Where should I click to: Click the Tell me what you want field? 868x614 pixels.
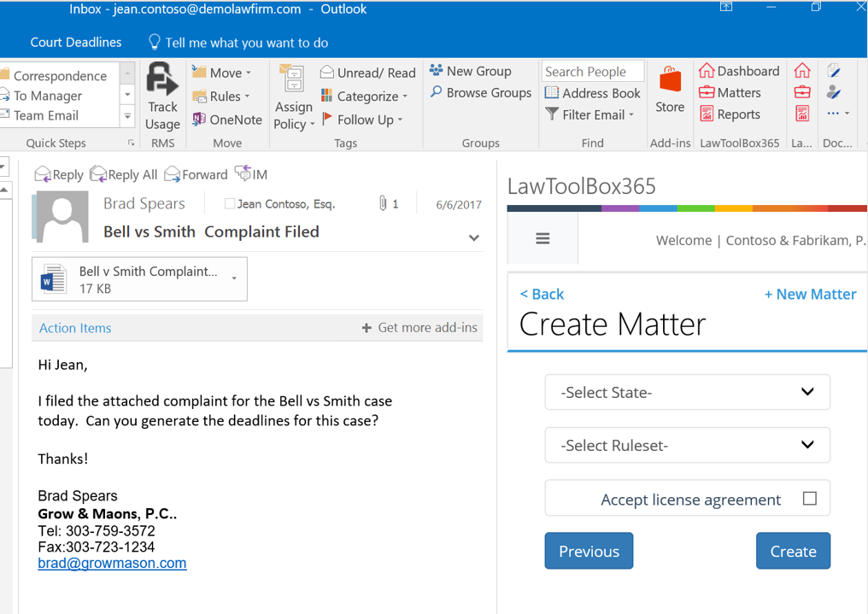pos(246,43)
